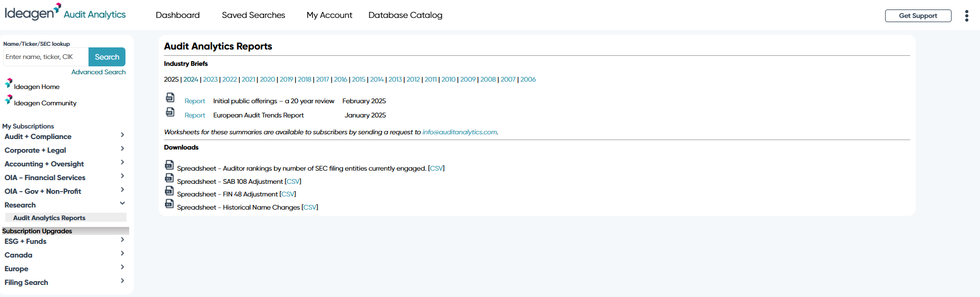Focus the name, ticker, CIK input field
This screenshot has height=297, width=980.
[x=46, y=57]
